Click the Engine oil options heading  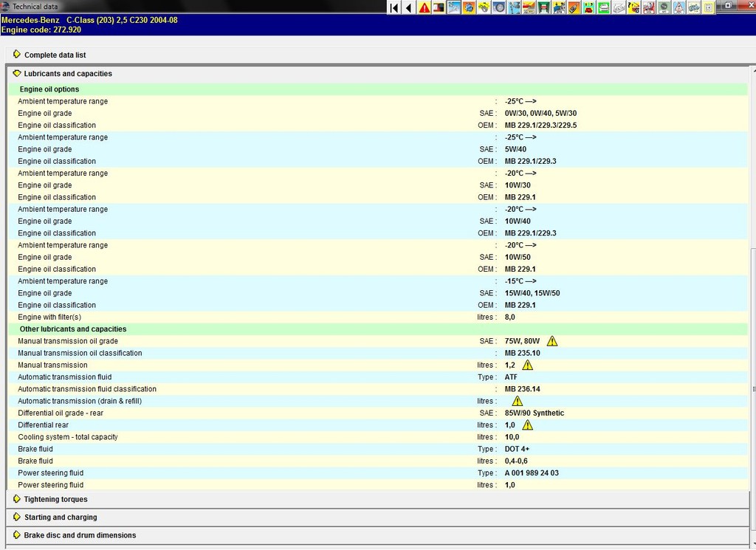click(49, 89)
